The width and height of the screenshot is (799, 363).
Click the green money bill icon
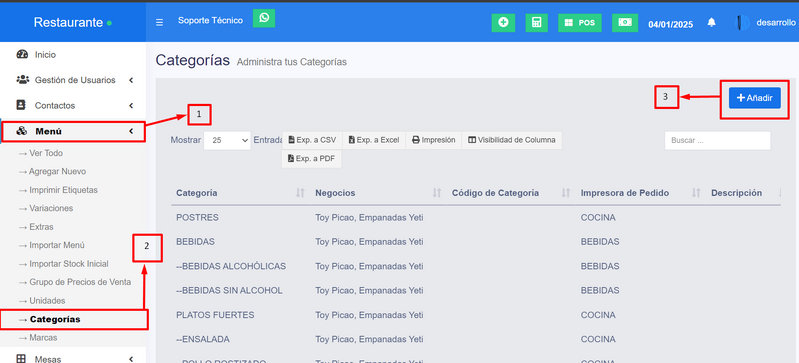(625, 22)
